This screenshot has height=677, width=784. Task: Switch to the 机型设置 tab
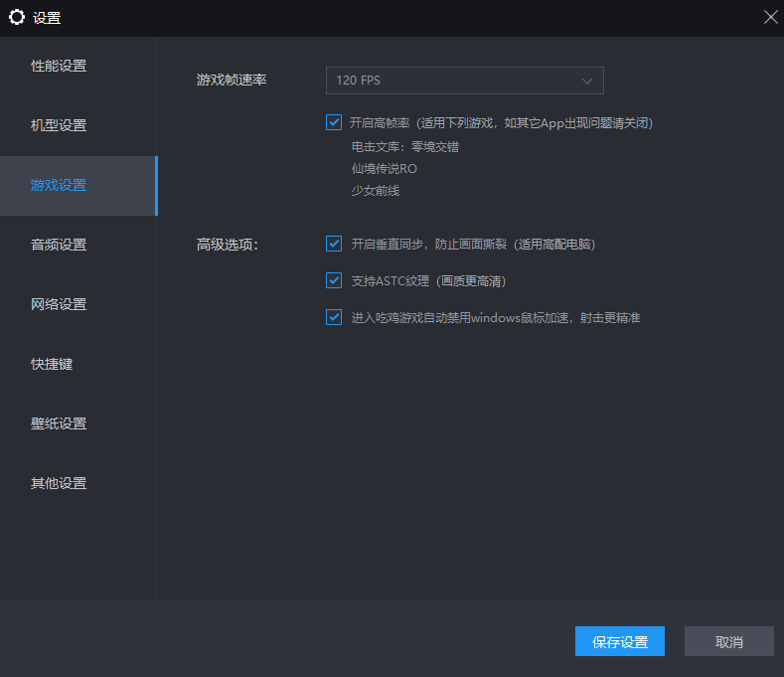[59, 126]
